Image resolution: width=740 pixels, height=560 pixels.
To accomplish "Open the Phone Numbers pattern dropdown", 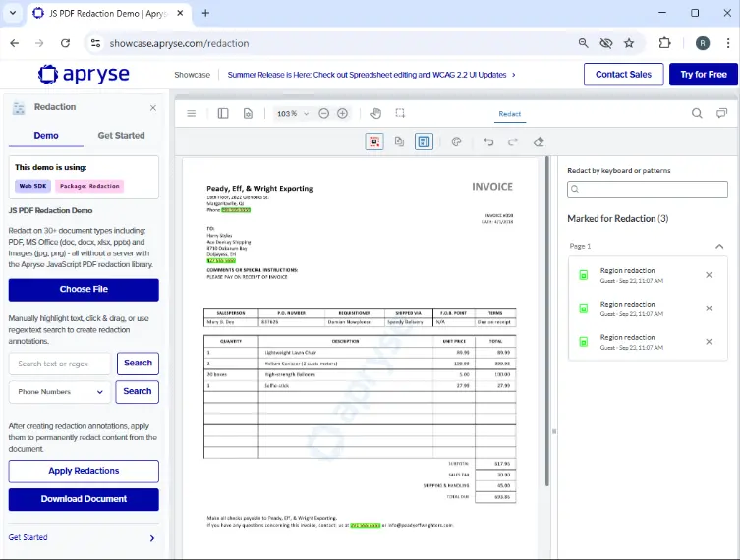I will click(x=59, y=392).
